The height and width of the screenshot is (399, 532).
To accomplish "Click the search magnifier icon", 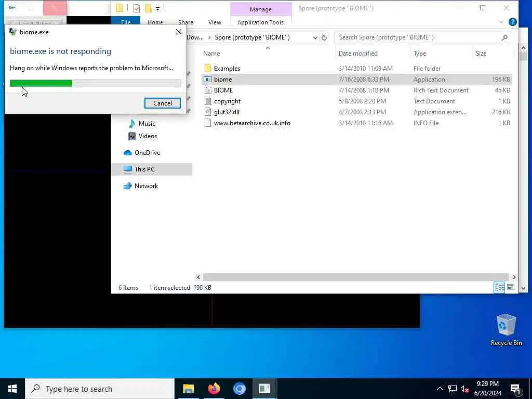I will tap(504, 37).
